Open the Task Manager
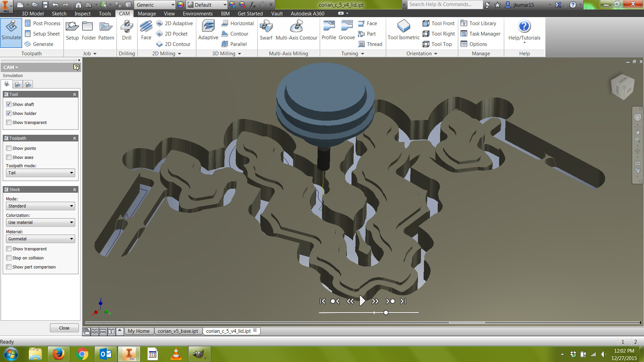Image resolution: width=644 pixels, height=362 pixels. (480, 34)
